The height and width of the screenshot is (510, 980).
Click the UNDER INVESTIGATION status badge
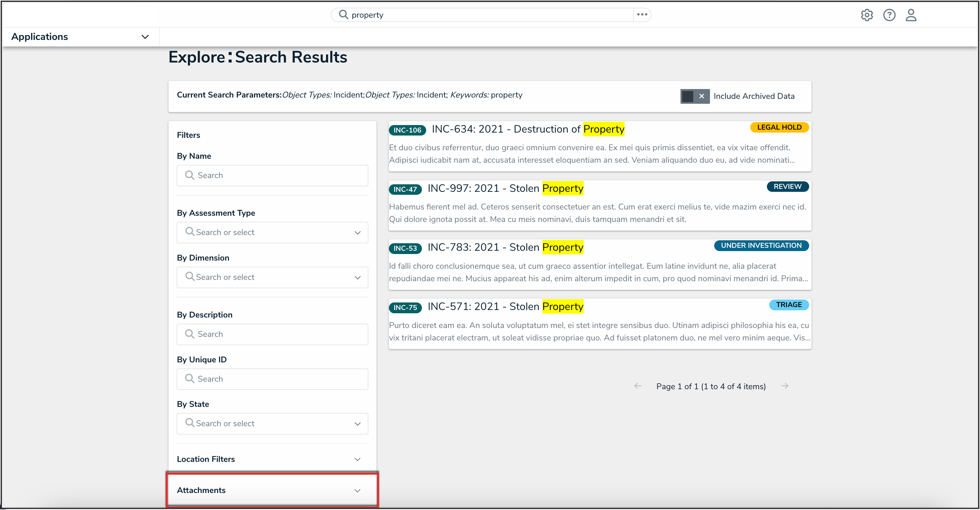(761, 246)
